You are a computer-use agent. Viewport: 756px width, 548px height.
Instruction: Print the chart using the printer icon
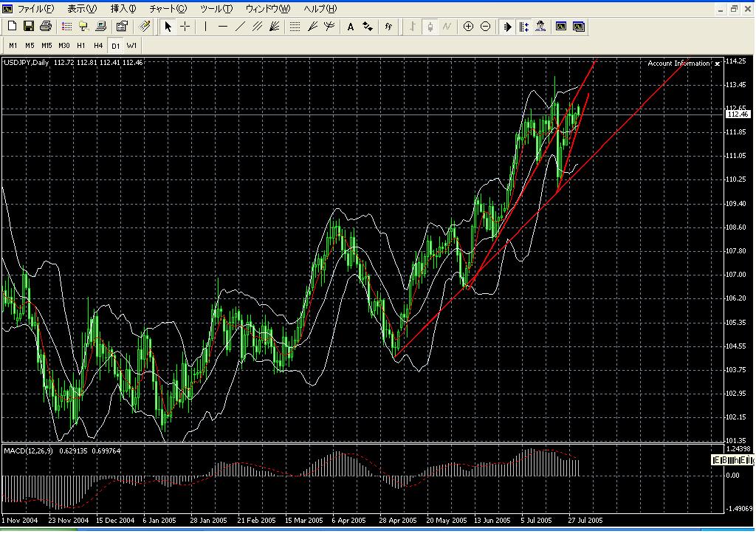[x=45, y=27]
